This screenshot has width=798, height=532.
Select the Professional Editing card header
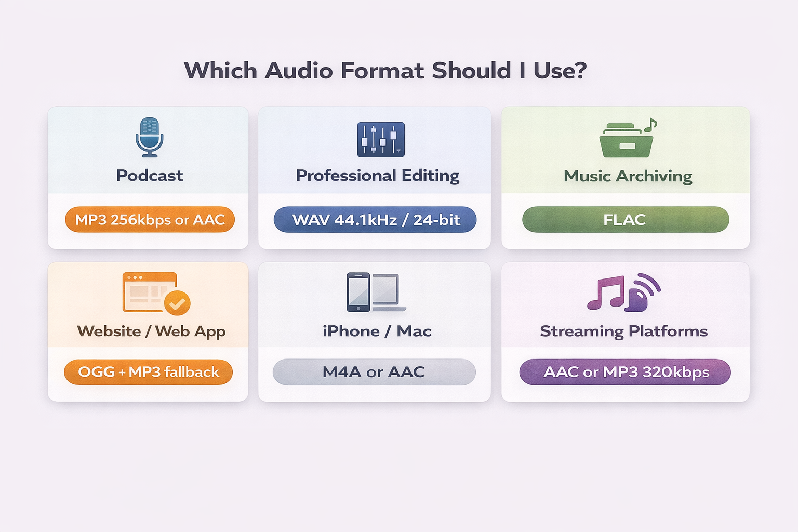pyautogui.click(x=377, y=176)
